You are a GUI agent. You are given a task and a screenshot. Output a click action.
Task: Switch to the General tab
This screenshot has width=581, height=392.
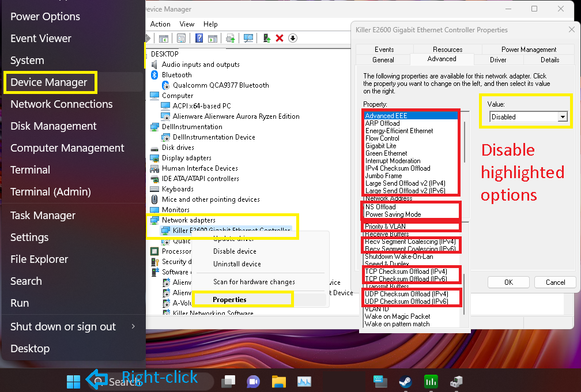[383, 59]
